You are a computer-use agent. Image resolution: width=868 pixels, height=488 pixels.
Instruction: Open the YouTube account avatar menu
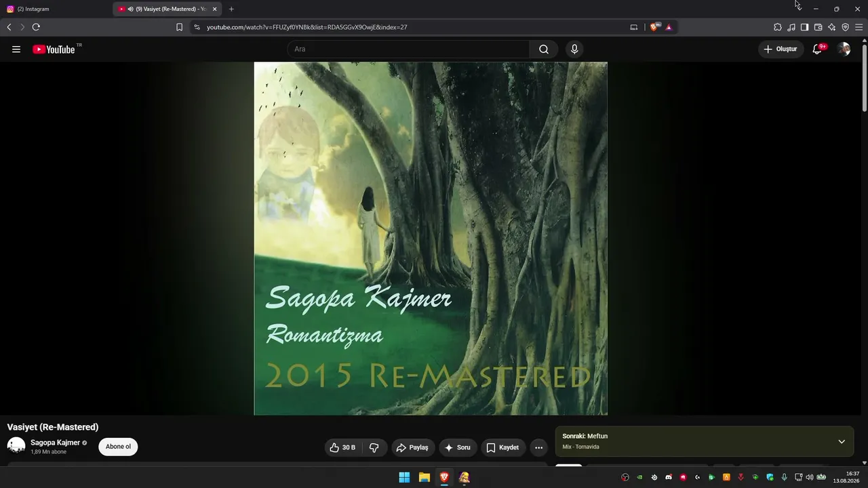(x=844, y=49)
